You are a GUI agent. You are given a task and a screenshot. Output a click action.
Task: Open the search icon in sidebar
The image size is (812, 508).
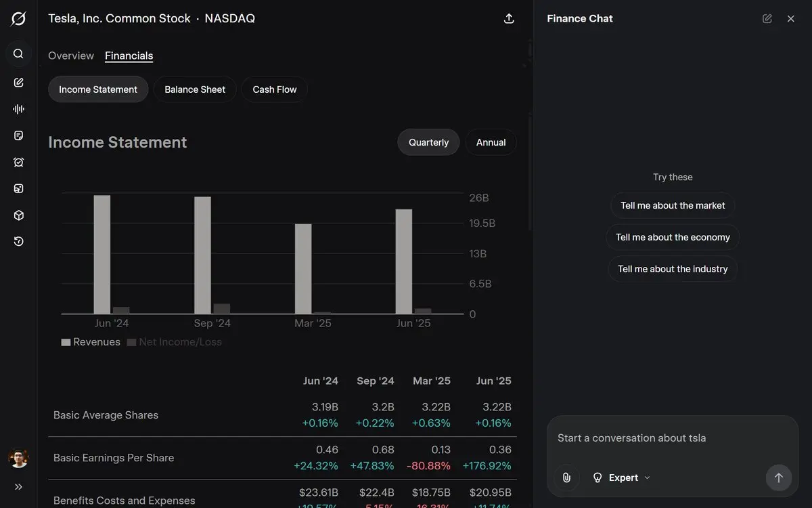18,54
